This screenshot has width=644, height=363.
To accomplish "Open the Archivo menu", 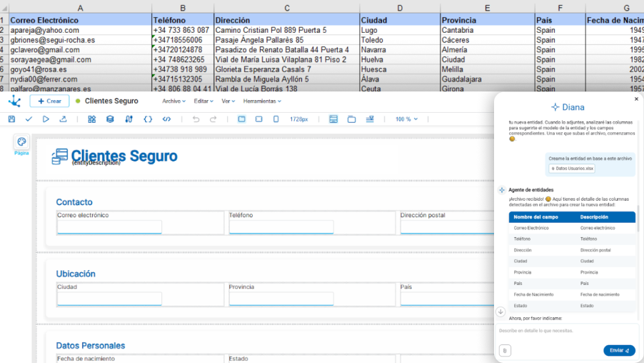I will [x=173, y=101].
